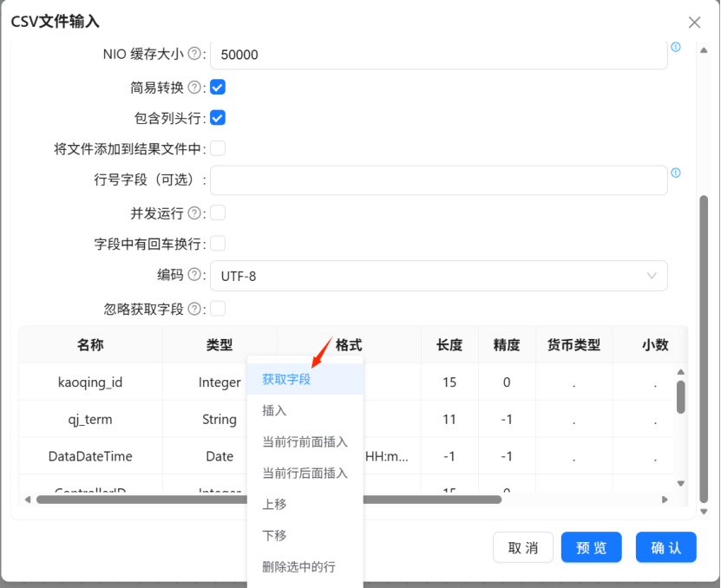Click length value 11 in qj_term row
Screen dimensions: 721x588
tap(449, 419)
